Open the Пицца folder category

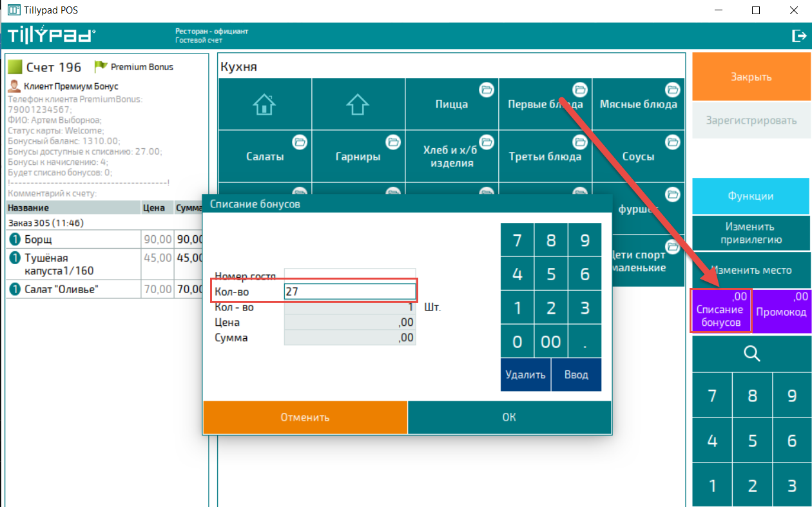point(451,104)
